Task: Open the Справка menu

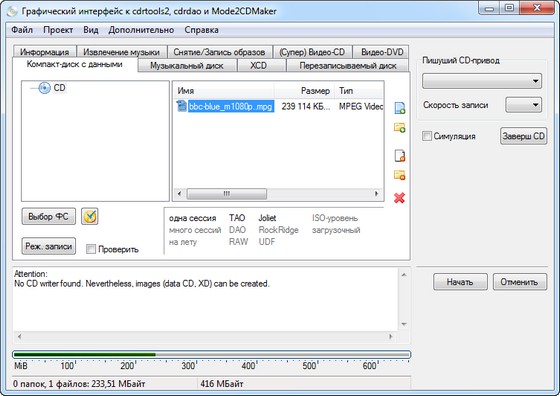Action: (201, 30)
